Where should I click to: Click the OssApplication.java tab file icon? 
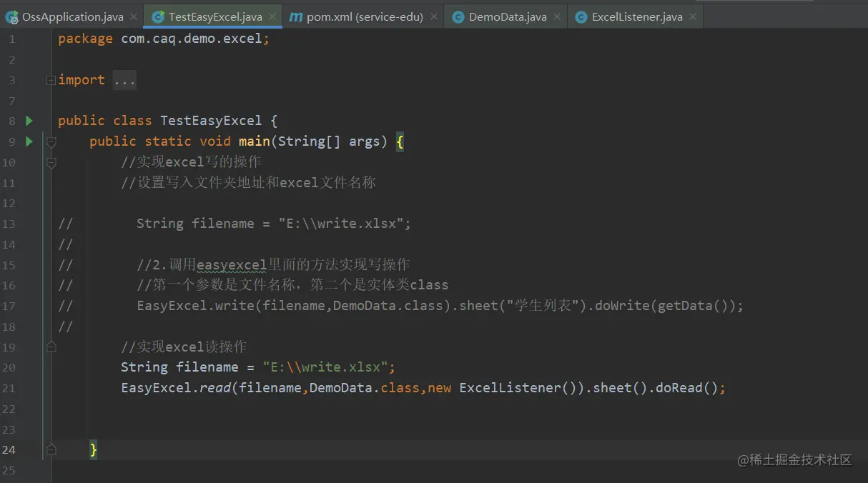coord(11,16)
